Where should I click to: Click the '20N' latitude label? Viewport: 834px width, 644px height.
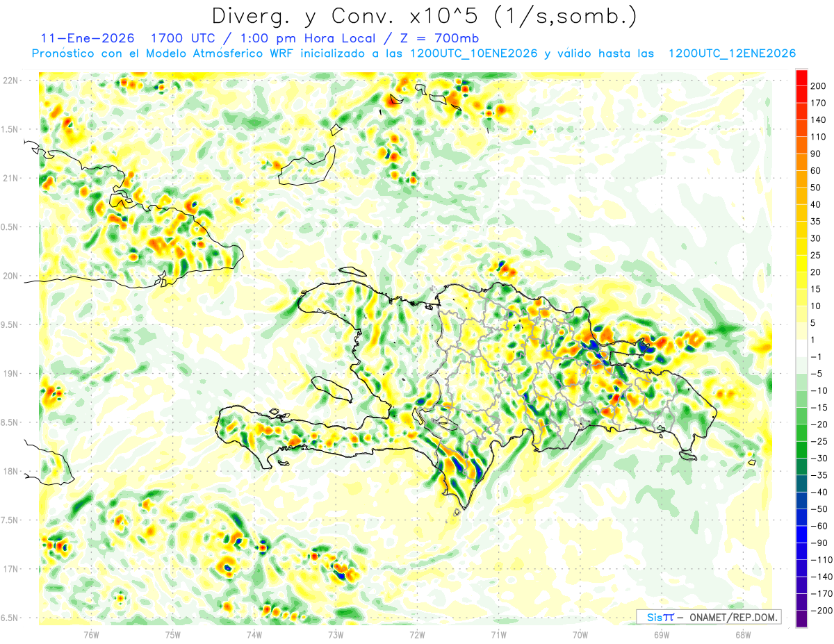pos(10,276)
